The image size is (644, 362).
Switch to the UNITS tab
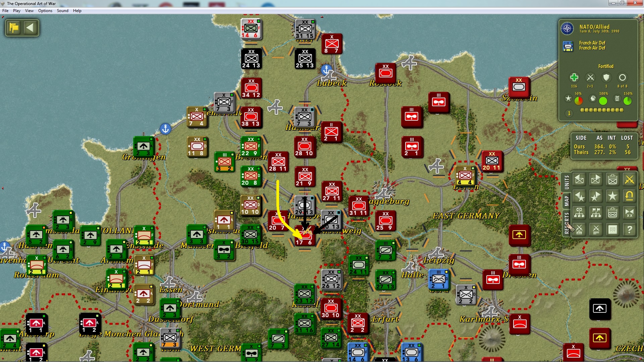pyautogui.click(x=567, y=182)
